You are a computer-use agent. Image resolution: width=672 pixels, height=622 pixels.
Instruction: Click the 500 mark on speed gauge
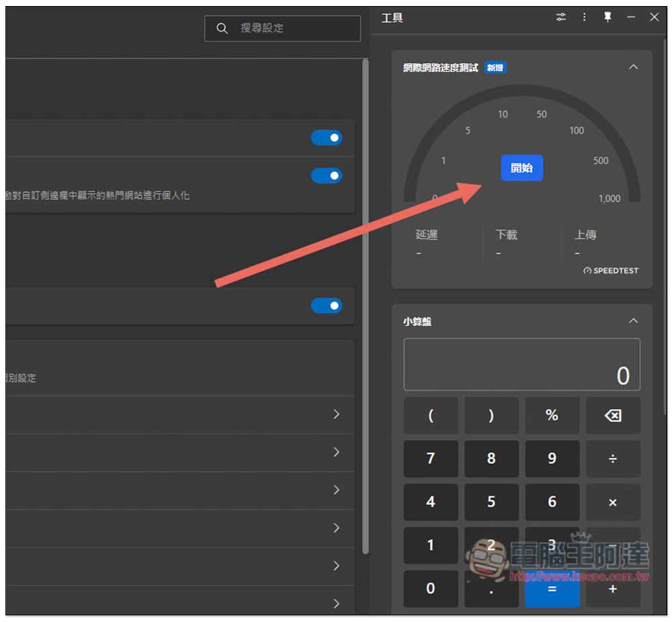pyautogui.click(x=600, y=161)
